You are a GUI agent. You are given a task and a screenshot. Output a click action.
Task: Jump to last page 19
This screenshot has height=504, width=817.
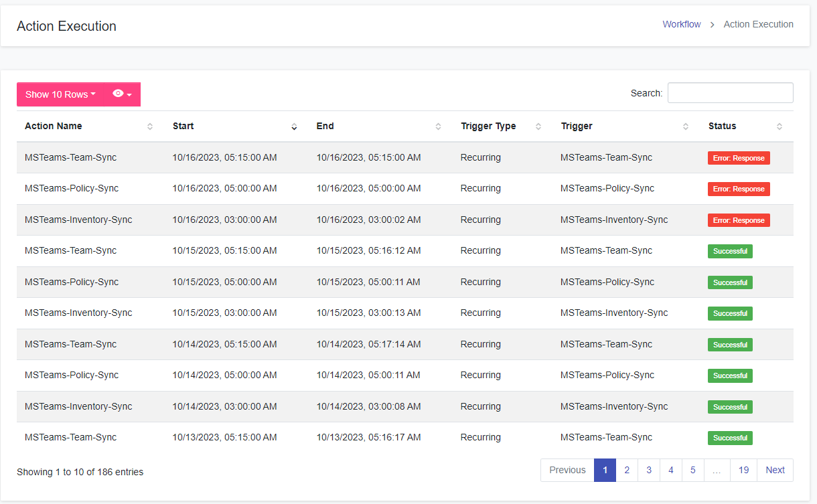[744, 470]
